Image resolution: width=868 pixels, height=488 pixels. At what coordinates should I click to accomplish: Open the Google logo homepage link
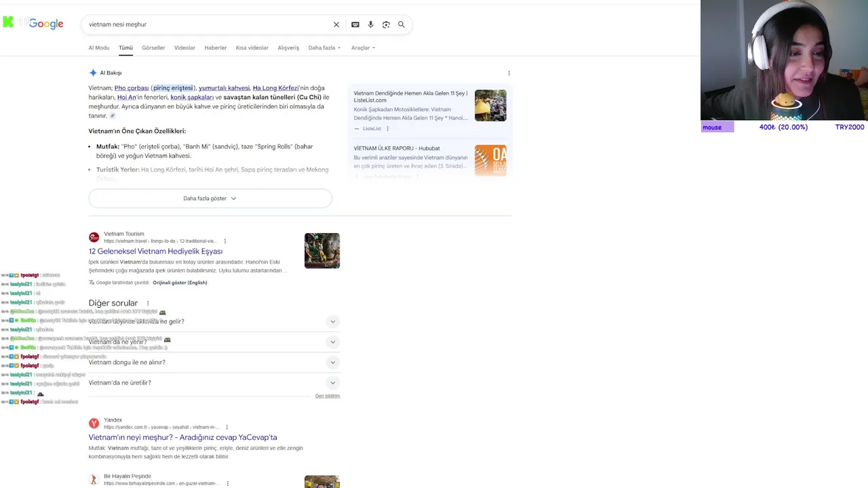[46, 24]
